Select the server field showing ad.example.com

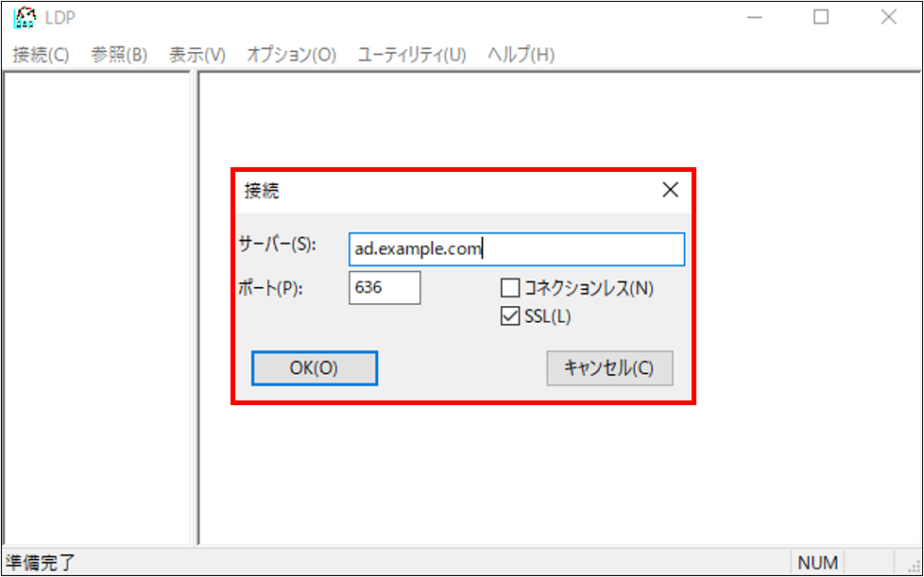(x=516, y=248)
